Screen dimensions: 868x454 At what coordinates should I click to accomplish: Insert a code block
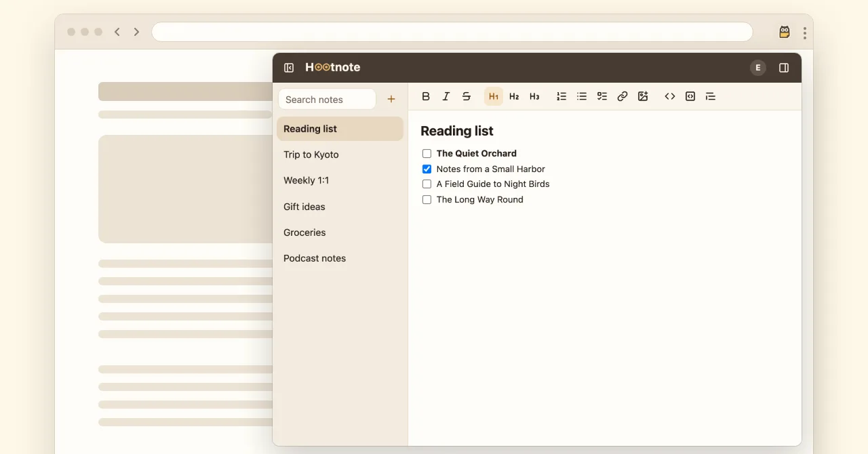point(690,96)
